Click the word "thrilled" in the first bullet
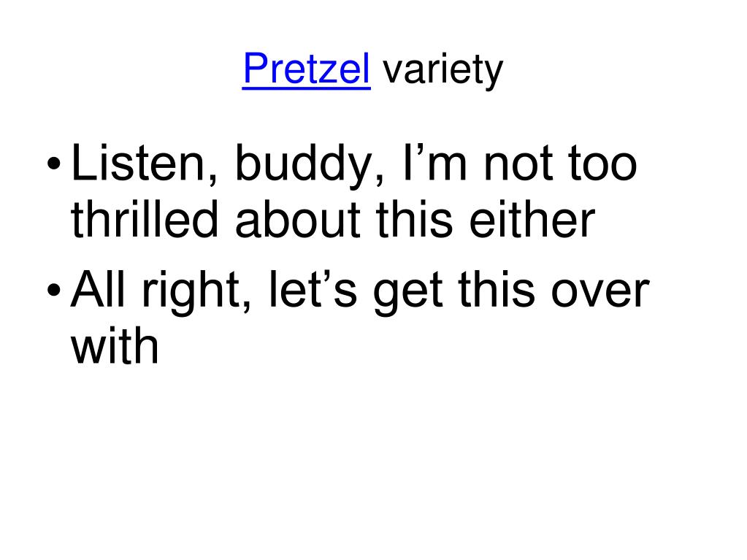The height and width of the screenshot is (560, 747). coord(145,218)
